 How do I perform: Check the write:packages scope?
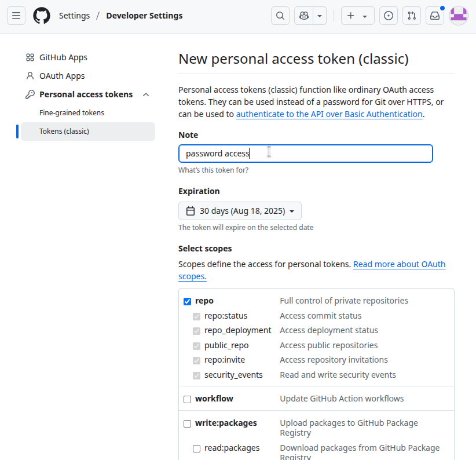click(x=187, y=424)
